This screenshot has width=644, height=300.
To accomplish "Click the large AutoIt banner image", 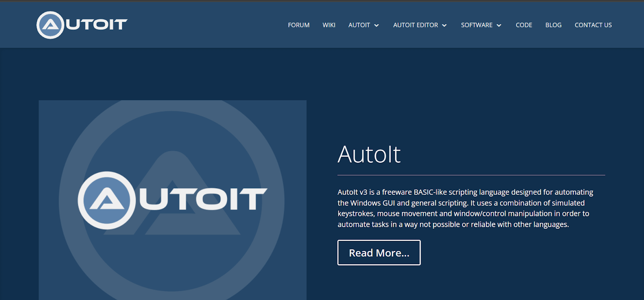I will coord(173,200).
